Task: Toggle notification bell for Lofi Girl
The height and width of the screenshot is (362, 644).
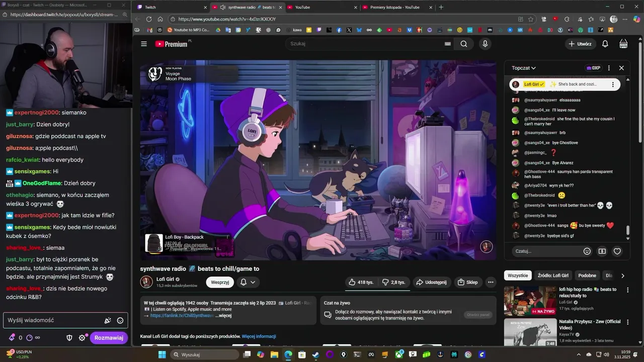Action: pos(248,282)
